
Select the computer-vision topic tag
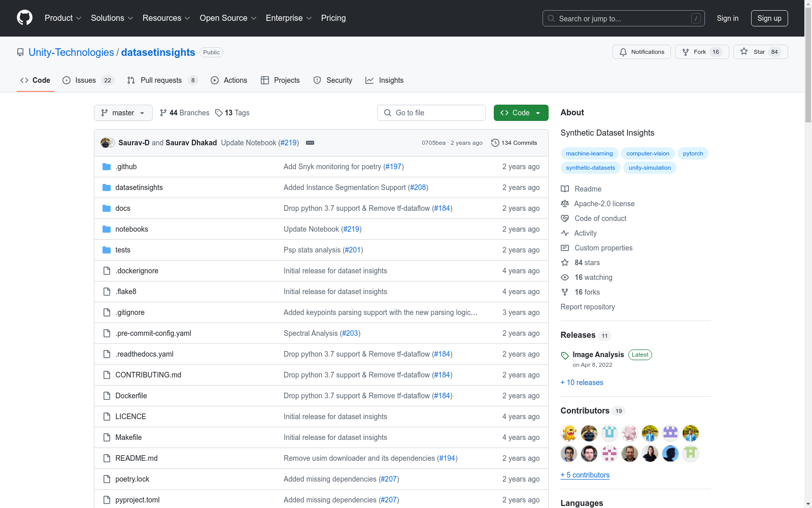coord(648,153)
